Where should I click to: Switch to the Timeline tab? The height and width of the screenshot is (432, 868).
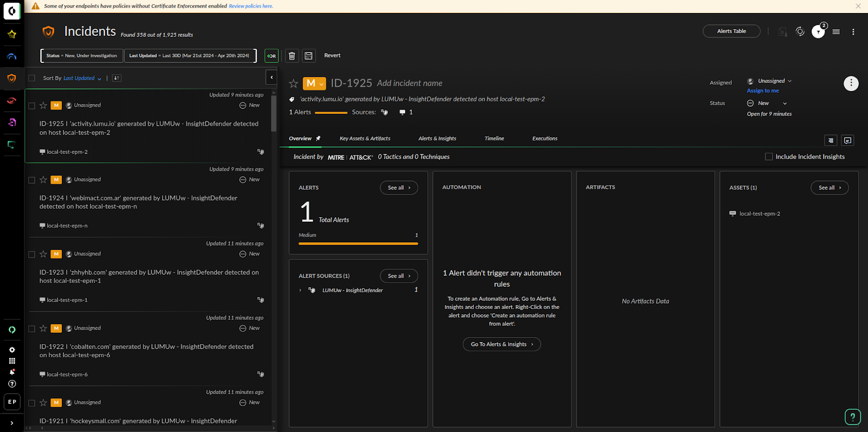tap(494, 139)
